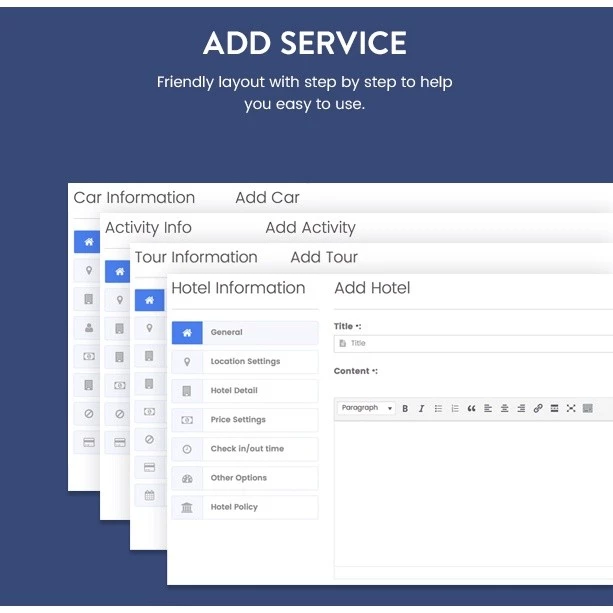Click the home icon in Car Information window
The image size is (613, 613).
(x=87, y=242)
